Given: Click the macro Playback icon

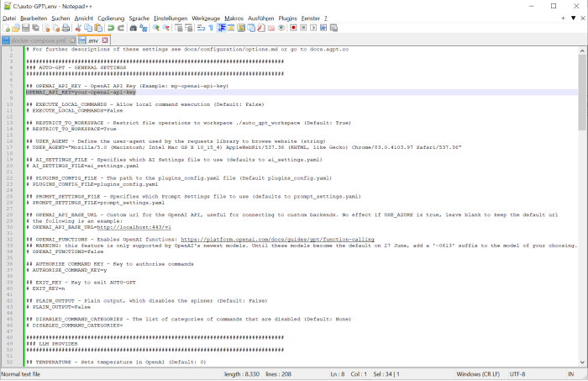Looking at the screenshot, I should (313, 28).
